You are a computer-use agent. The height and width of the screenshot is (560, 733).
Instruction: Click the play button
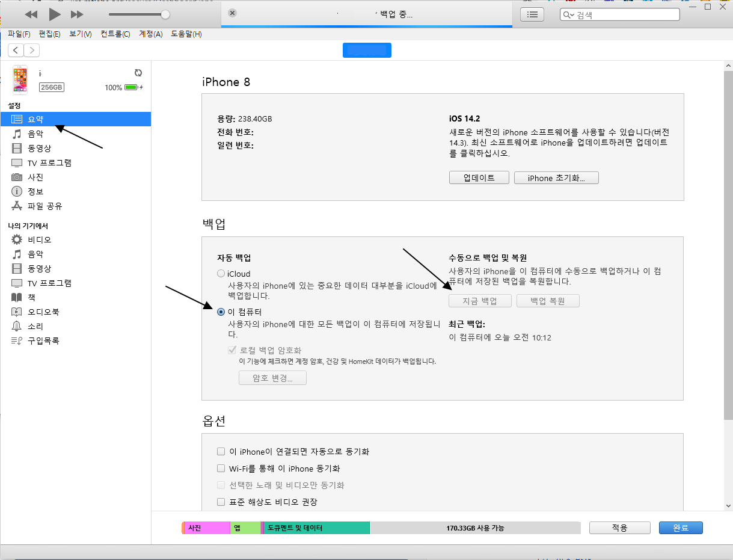(x=54, y=14)
